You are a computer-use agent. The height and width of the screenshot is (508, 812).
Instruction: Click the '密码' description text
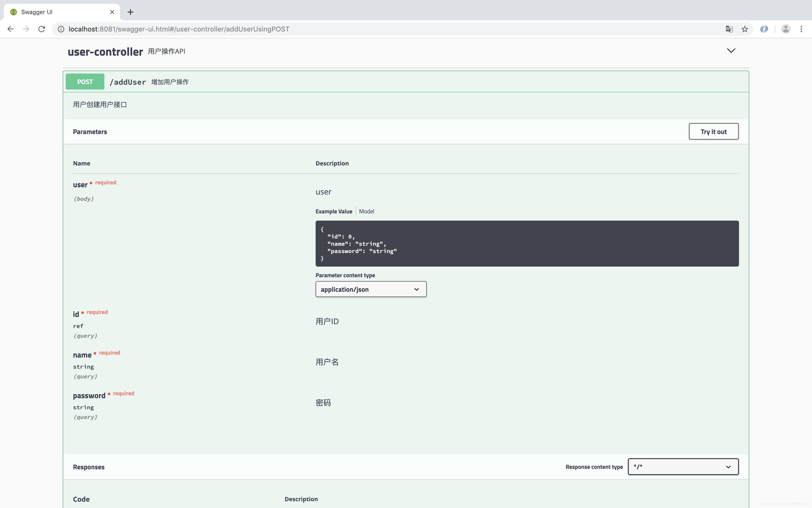[x=323, y=403]
